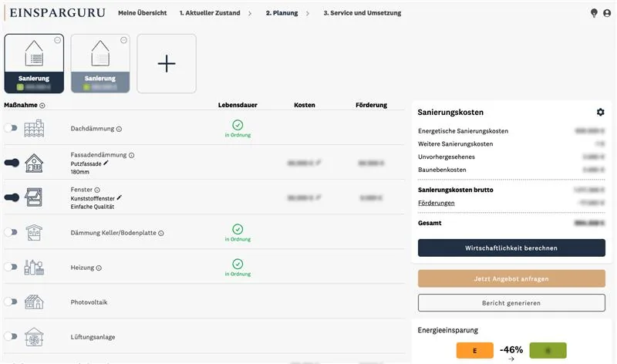The image size is (617, 364).
Task: Click Energetische Sanierungskosten row
Action: point(511,131)
